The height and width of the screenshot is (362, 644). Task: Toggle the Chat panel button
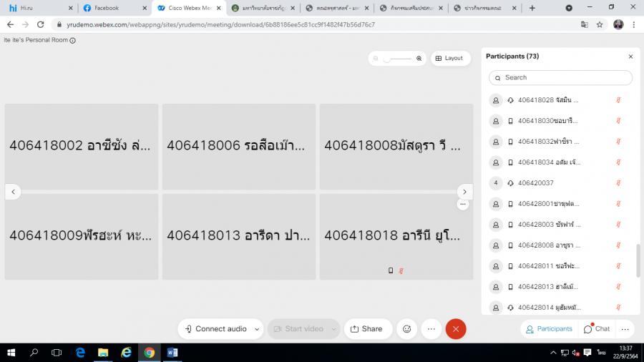tap(597, 329)
